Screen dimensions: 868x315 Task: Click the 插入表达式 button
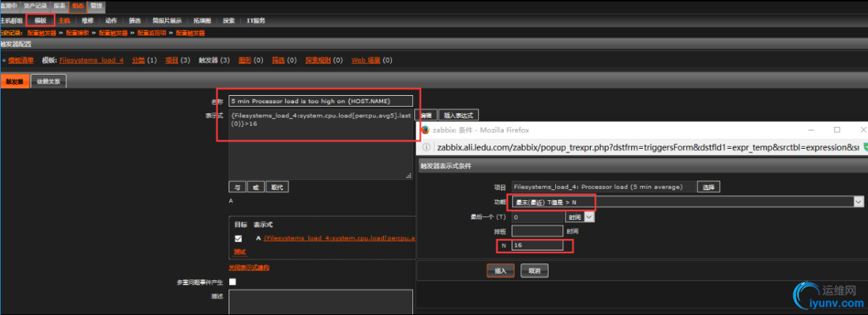459,115
